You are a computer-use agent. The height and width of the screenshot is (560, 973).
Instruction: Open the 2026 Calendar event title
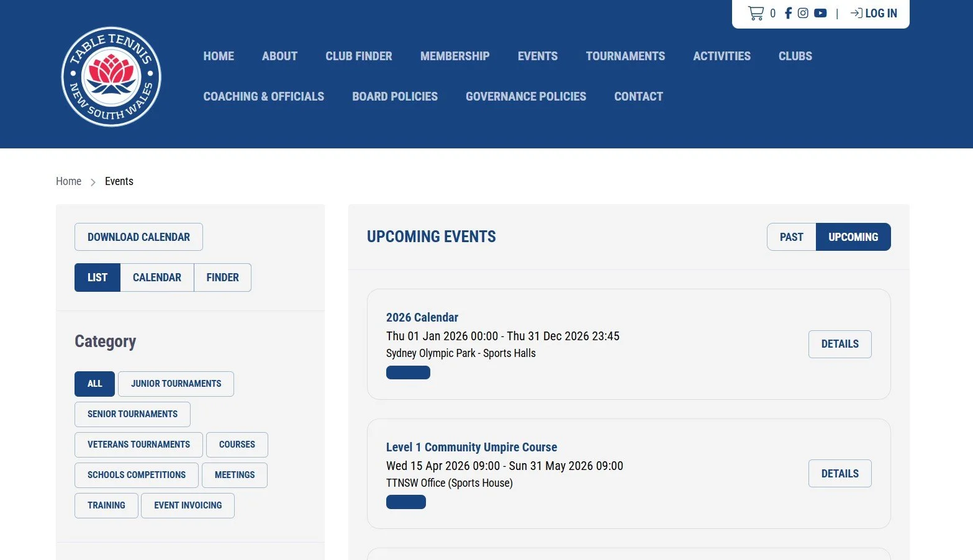tap(422, 317)
